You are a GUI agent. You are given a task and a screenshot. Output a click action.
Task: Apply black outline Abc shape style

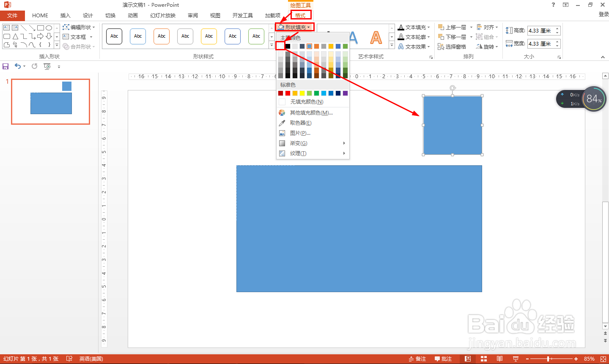(x=114, y=36)
